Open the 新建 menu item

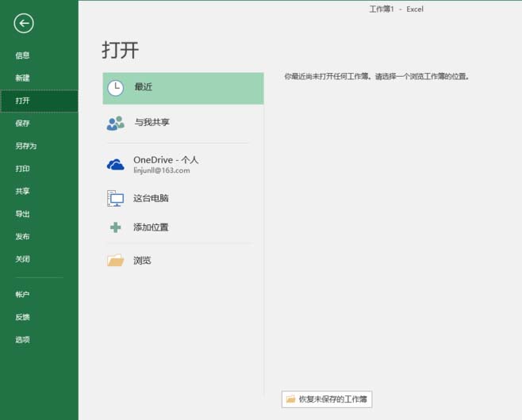[x=23, y=78]
